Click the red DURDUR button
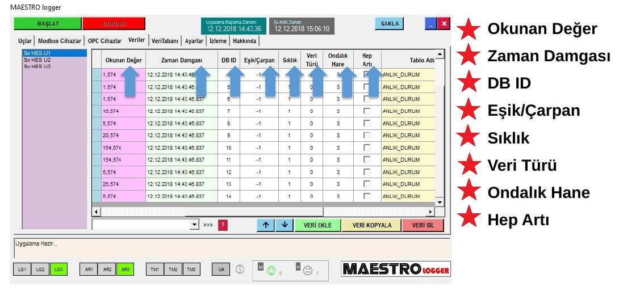The width and height of the screenshot is (644, 291). pyautogui.click(x=114, y=24)
